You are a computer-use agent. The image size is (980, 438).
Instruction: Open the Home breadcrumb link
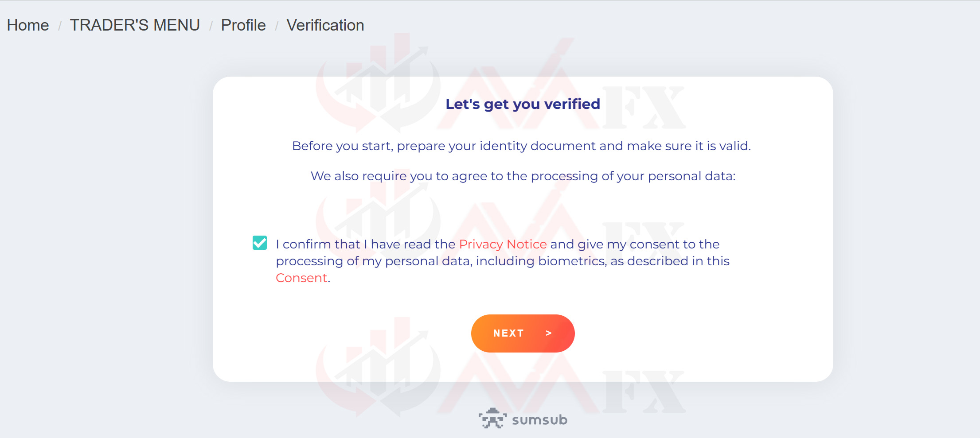27,25
